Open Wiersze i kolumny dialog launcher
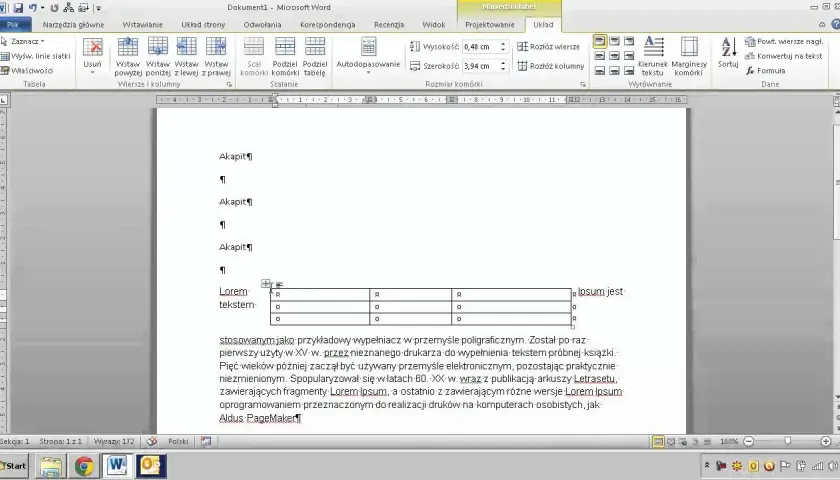 (229, 85)
